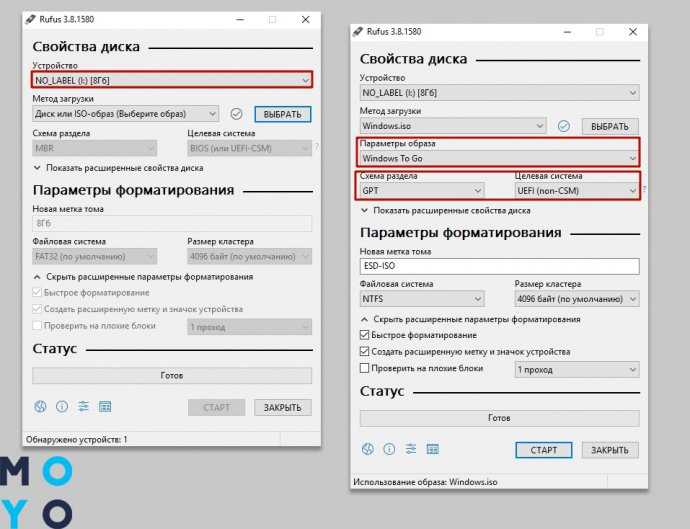
Task: Open boot method dropdown in left window
Action: click(125, 114)
